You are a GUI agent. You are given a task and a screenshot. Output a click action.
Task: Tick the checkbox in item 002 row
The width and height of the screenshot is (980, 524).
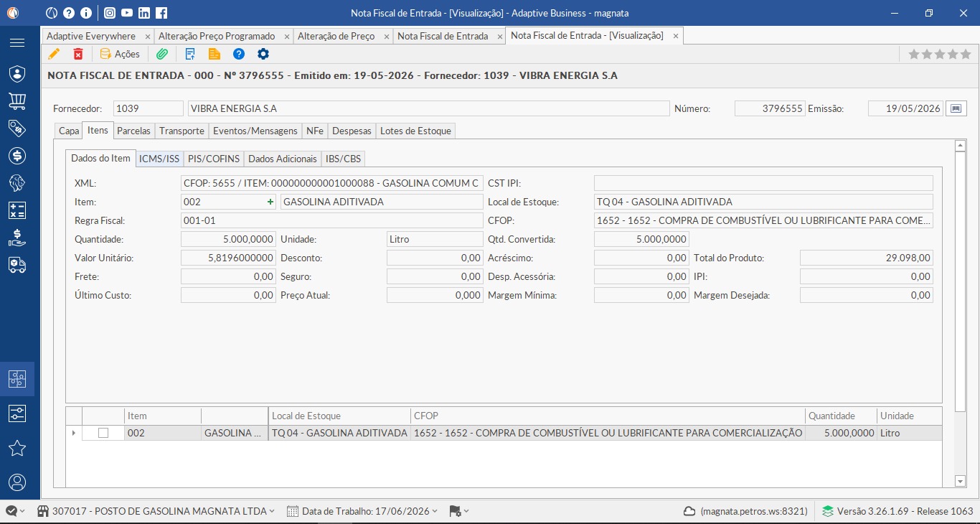tap(103, 433)
